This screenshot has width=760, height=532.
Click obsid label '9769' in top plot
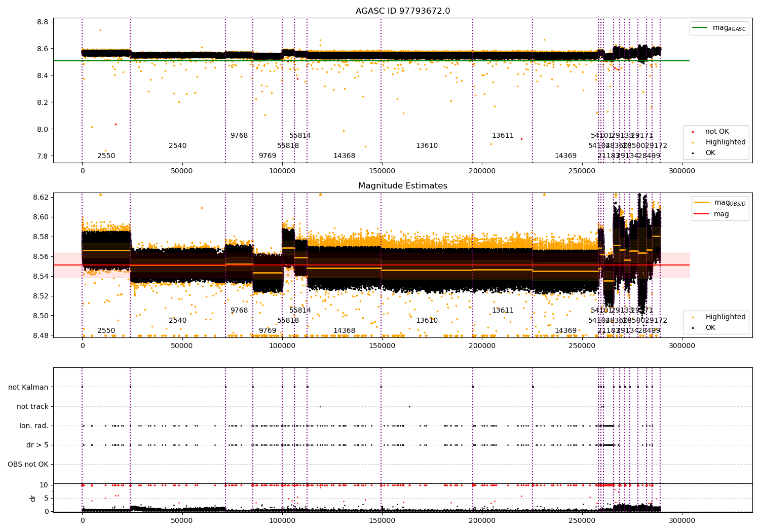(x=268, y=156)
